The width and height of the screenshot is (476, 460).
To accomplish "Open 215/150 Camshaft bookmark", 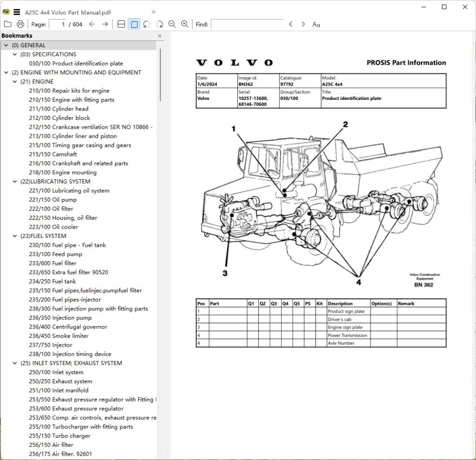I will 53,154.
